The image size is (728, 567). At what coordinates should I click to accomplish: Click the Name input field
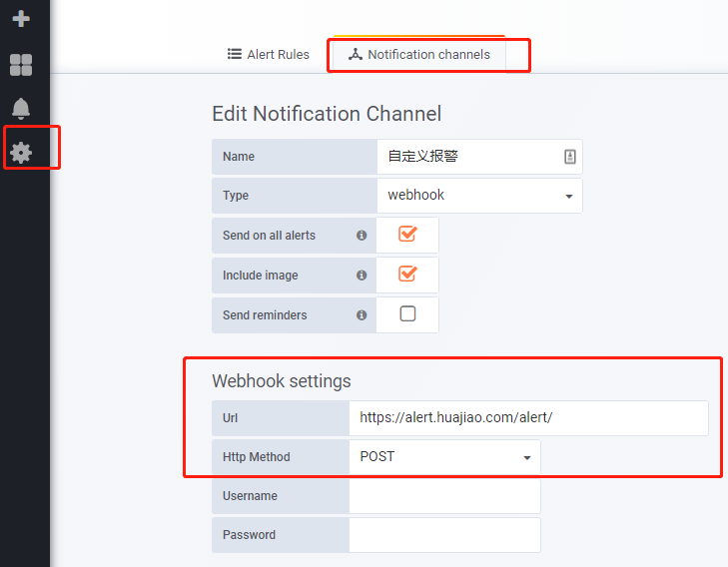(x=479, y=157)
